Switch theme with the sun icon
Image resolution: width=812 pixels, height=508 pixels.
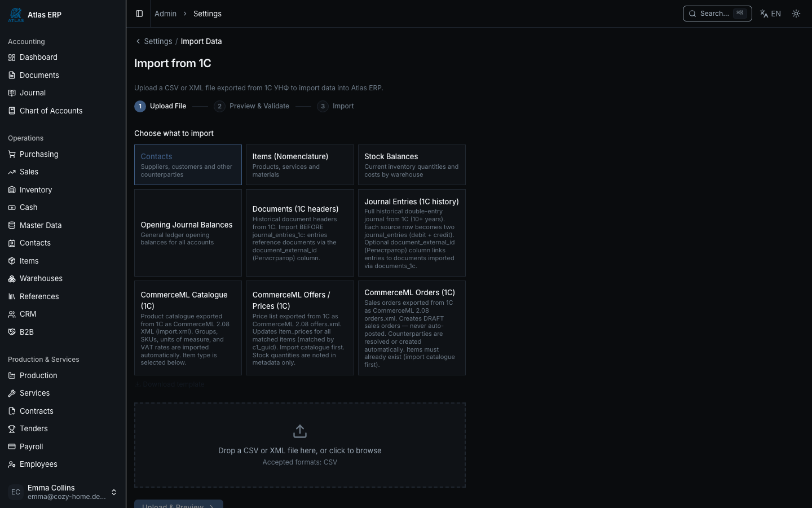[x=796, y=14]
